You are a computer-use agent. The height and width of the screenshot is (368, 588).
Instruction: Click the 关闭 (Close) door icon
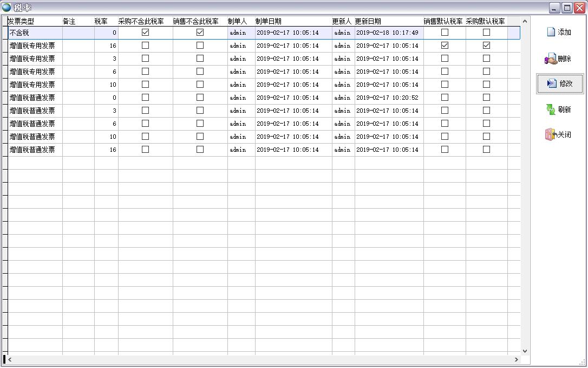(x=551, y=134)
